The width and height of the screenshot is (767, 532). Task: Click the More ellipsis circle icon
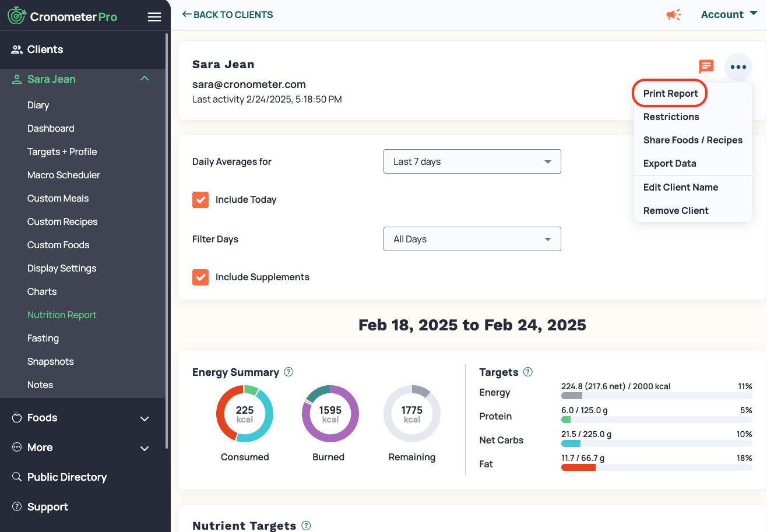pos(17,447)
